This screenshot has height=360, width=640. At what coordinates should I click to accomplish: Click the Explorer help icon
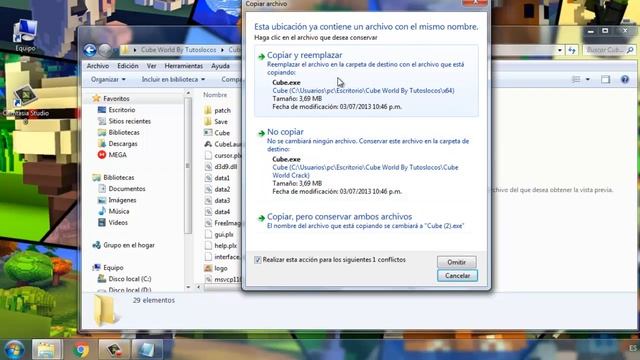tap(625, 80)
